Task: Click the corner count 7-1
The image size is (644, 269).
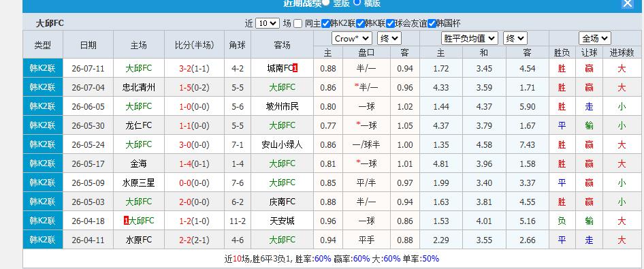Action: point(238,144)
